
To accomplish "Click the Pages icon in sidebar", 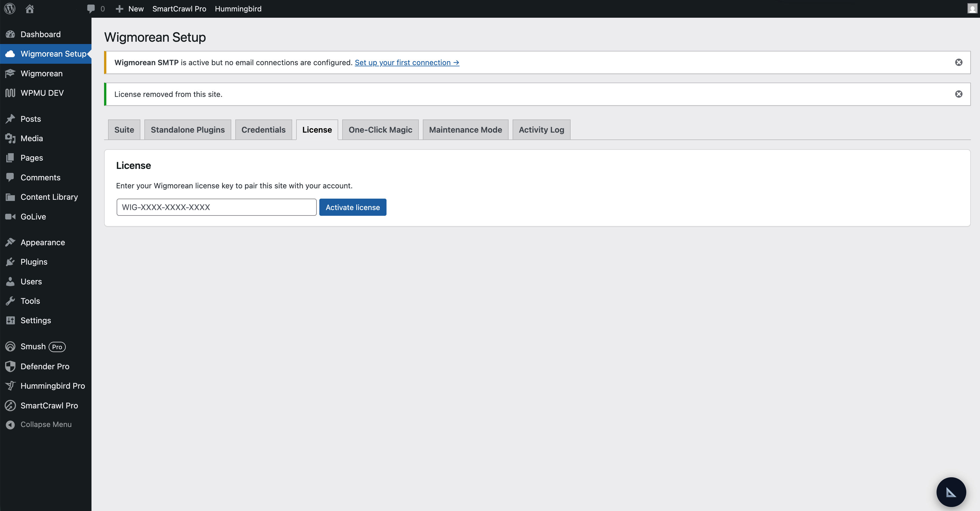I will click(10, 158).
